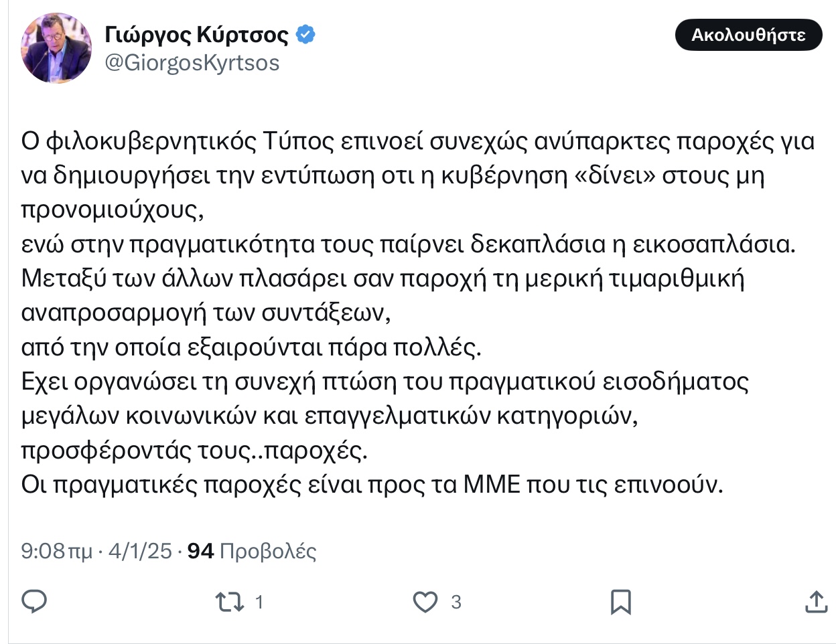View the 94 Προβολές view count
836x644 pixels.
[x=251, y=551]
